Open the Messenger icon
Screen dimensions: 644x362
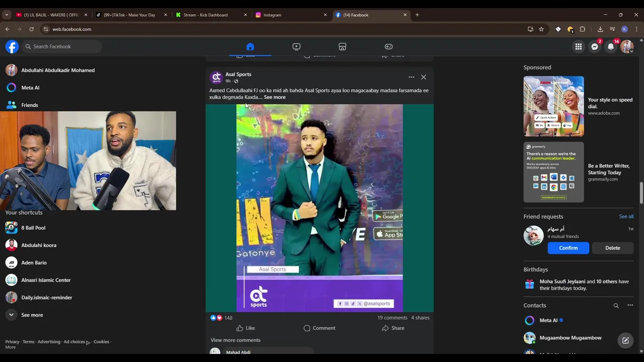pos(595,47)
